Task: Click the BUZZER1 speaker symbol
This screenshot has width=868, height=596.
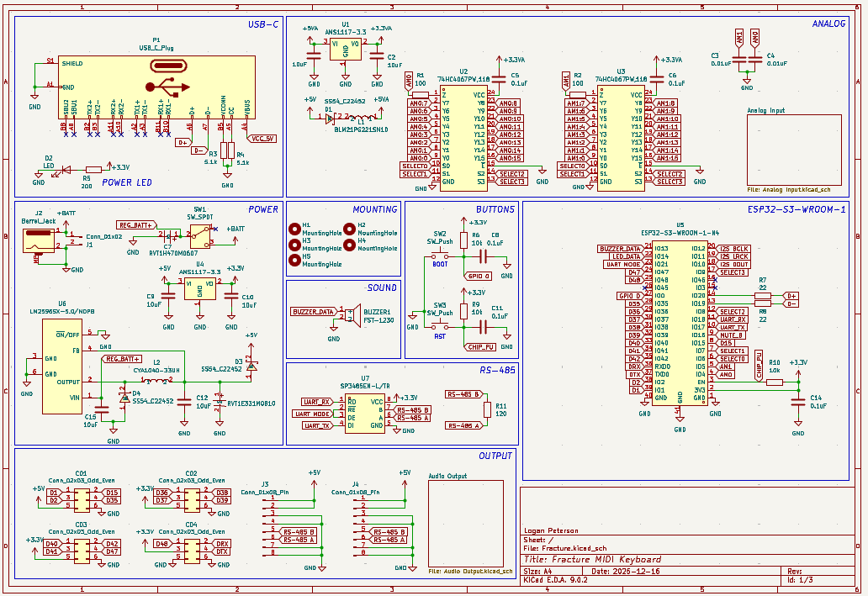Action: pos(354,316)
